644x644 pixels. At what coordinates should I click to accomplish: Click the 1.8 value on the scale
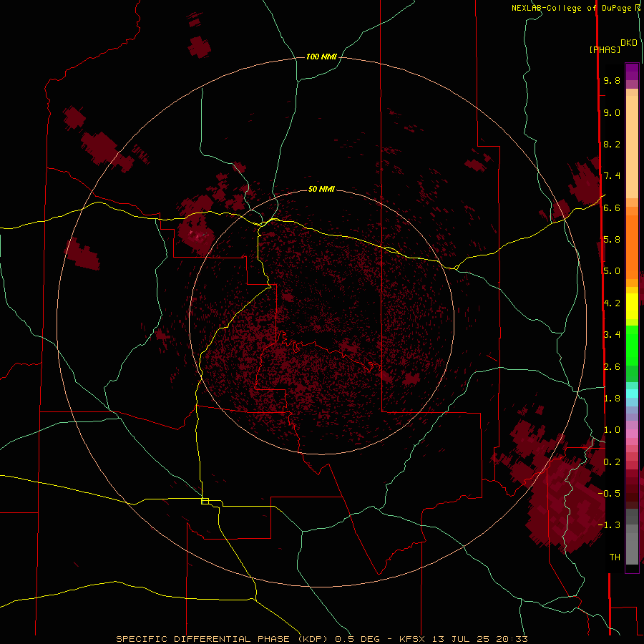point(612,399)
